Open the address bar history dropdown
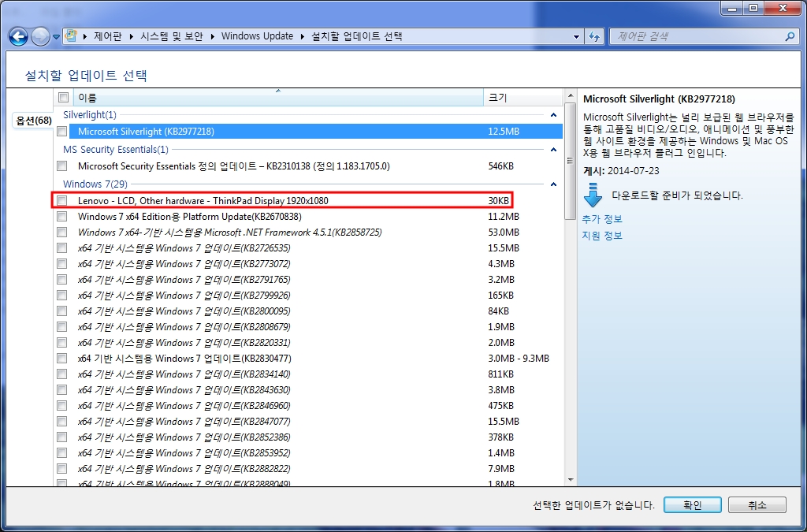The height and width of the screenshot is (532, 807). (x=576, y=36)
